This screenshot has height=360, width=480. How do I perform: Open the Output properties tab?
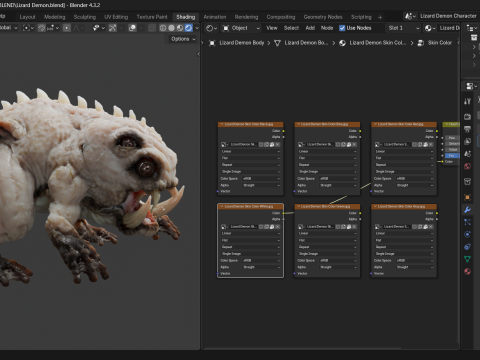tap(467, 129)
